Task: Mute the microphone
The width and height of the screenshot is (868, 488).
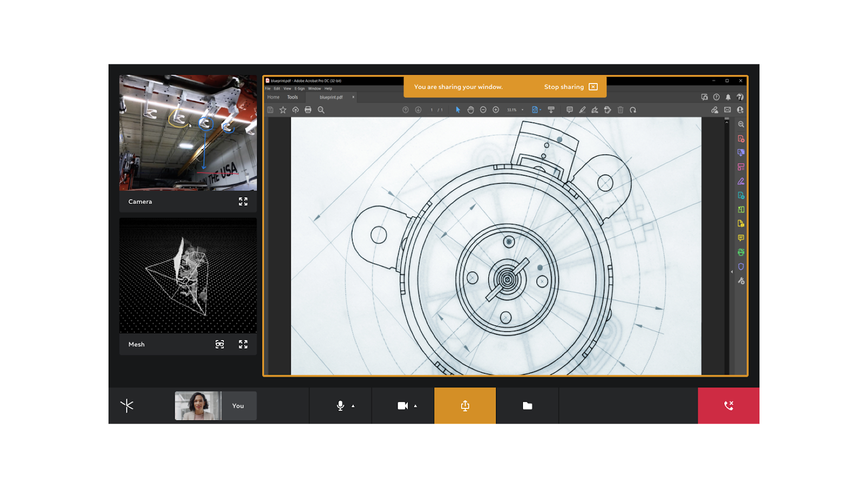Action: [x=339, y=406]
